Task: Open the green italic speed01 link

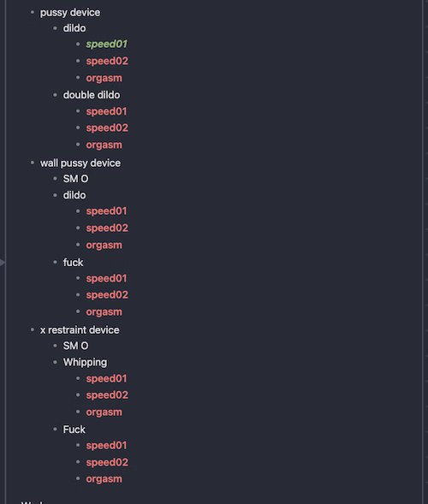Action: tap(106, 44)
